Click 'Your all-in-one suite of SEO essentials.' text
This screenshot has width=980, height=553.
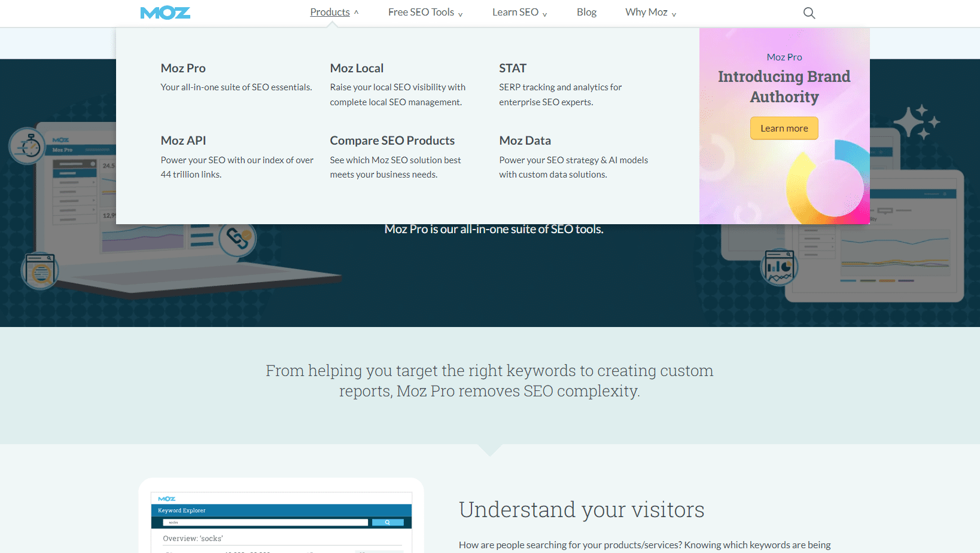click(236, 87)
